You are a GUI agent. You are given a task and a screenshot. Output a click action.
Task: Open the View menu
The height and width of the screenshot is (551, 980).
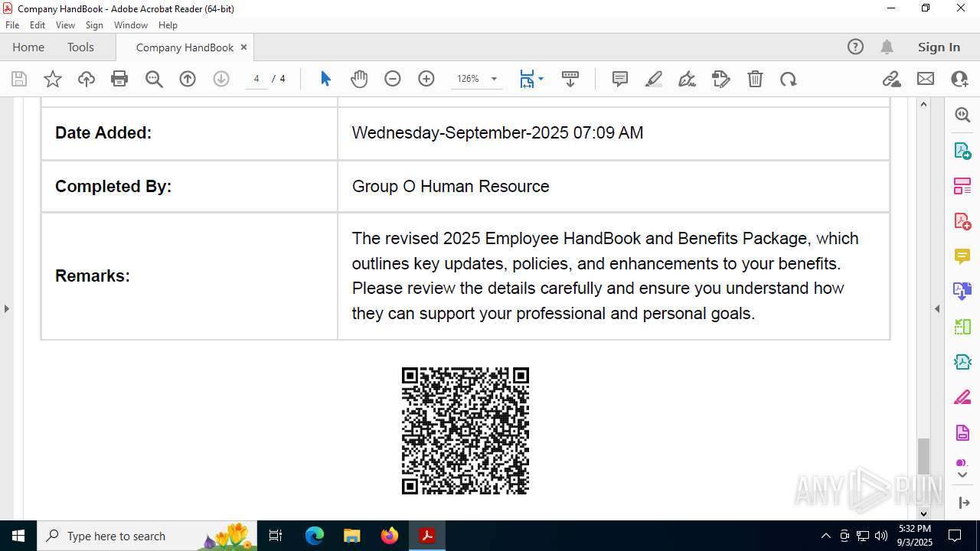click(66, 25)
